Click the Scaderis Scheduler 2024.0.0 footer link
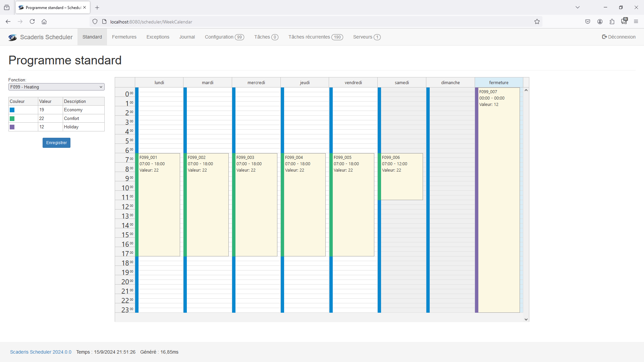Viewport: 644px width, 362px height. tap(41, 352)
